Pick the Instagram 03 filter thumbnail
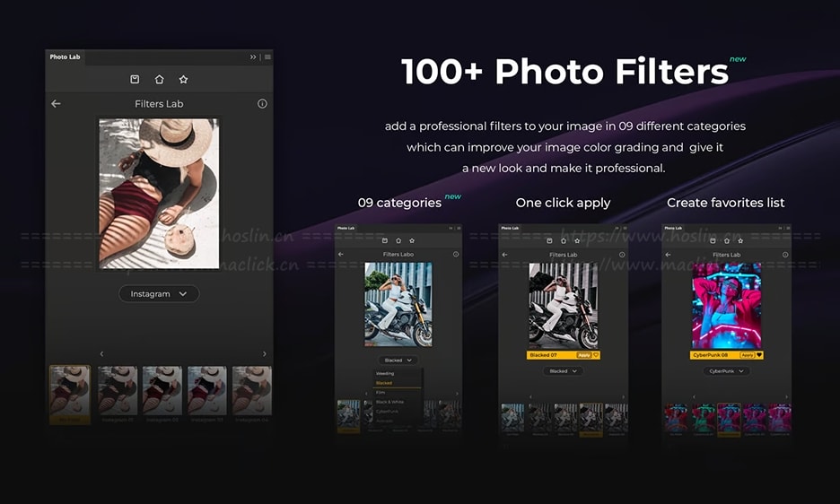 206,395
